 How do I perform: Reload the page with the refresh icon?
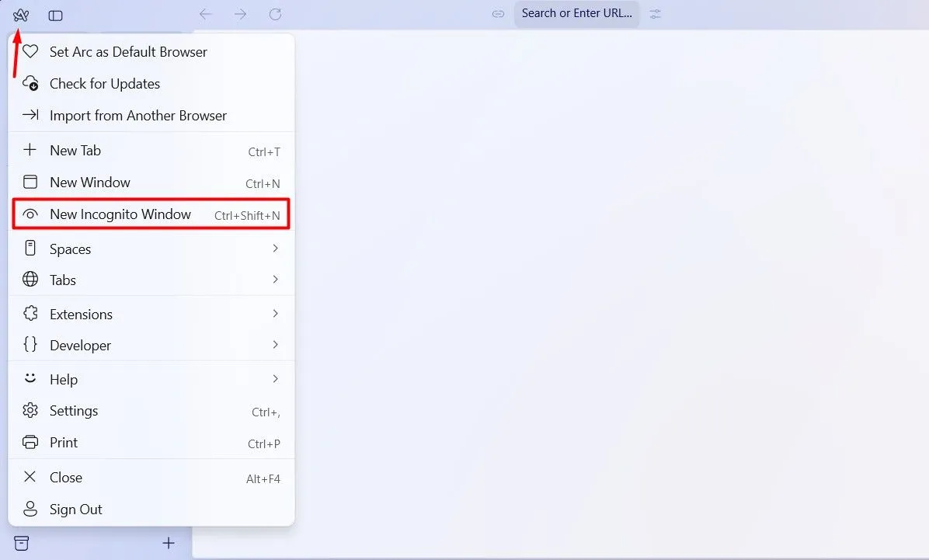(x=275, y=14)
